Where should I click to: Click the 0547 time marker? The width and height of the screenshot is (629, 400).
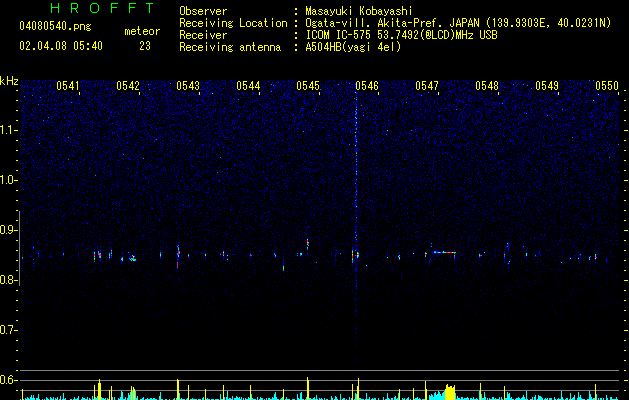[427, 86]
